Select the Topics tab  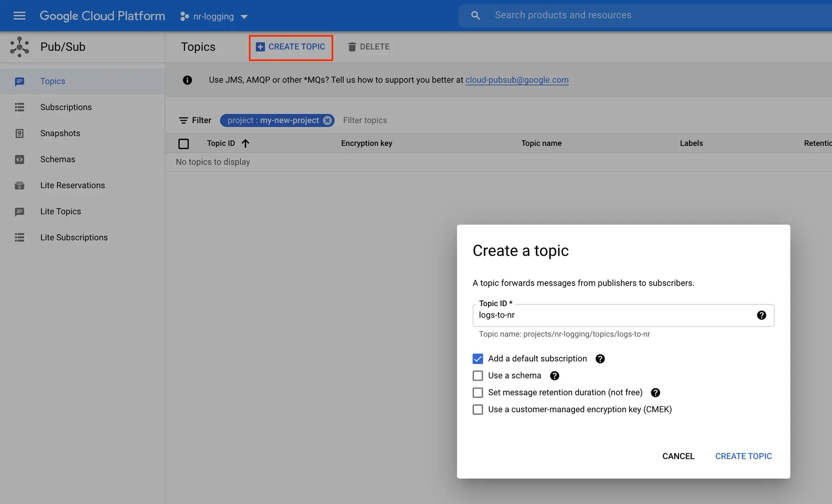53,81
